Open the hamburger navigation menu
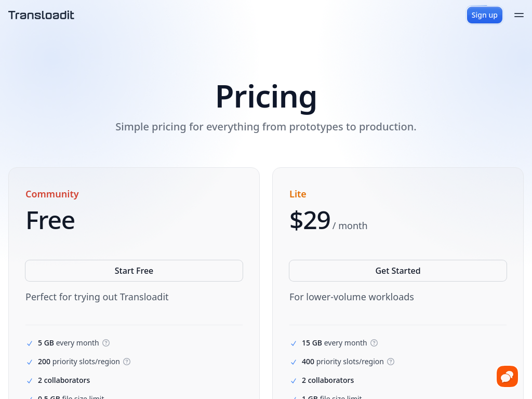Viewport: 532px width, 399px height. (519, 15)
